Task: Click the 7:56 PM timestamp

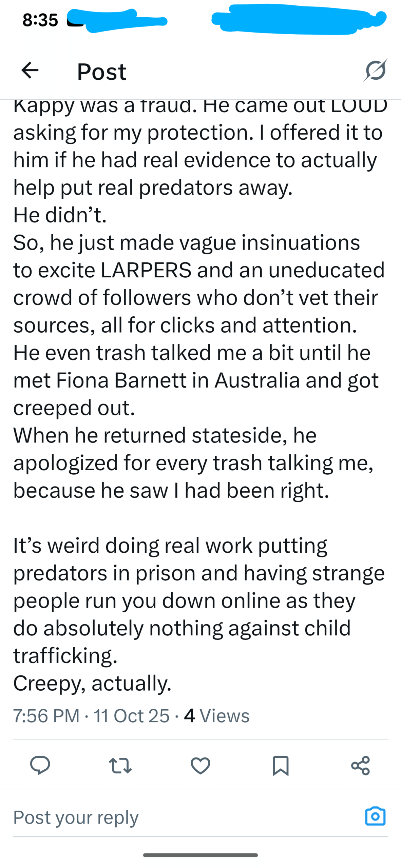Action: point(46,715)
